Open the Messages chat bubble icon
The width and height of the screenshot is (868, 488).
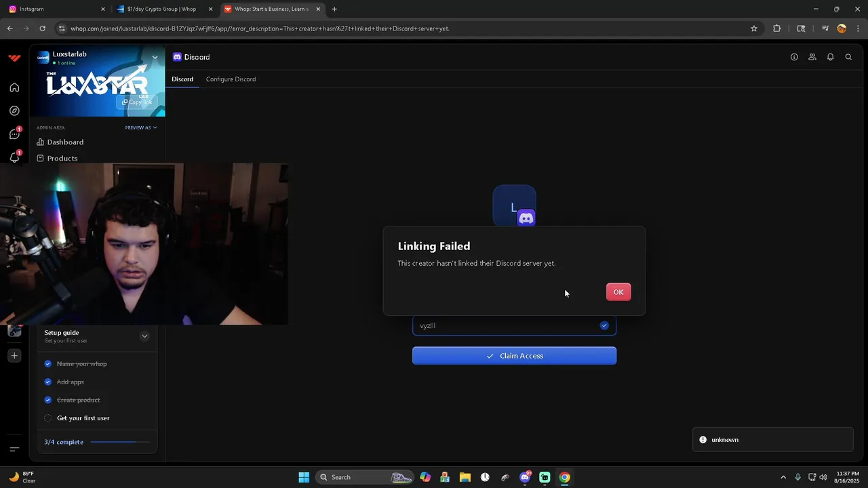pos(14,134)
